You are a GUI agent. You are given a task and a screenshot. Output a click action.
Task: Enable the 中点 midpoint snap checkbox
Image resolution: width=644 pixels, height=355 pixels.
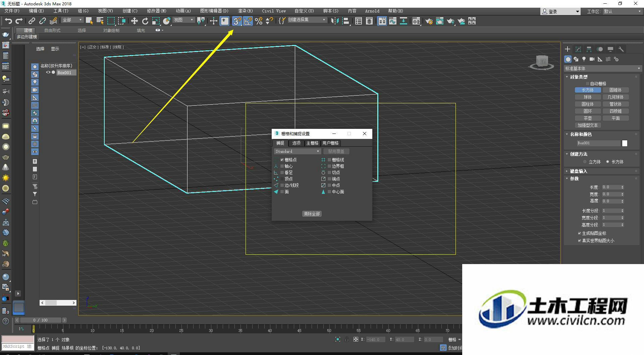[x=329, y=185]
